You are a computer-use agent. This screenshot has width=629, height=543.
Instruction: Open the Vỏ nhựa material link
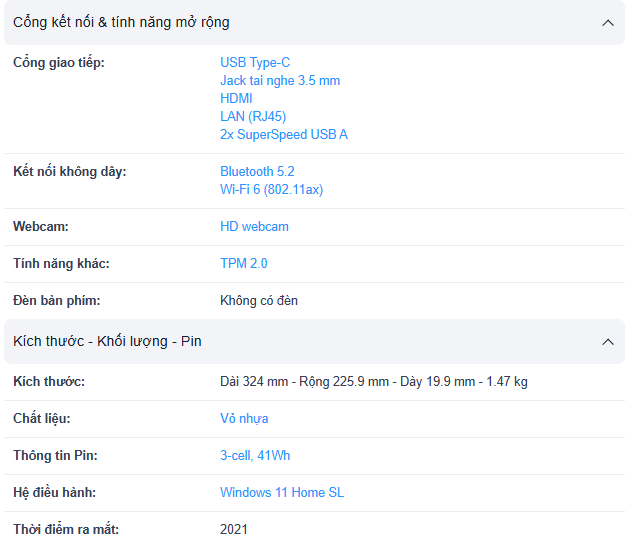pos(244,418)
